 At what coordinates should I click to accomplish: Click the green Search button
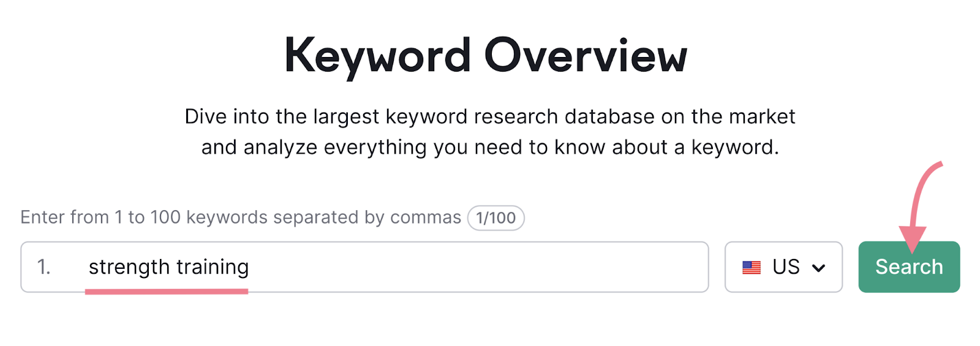908,267
